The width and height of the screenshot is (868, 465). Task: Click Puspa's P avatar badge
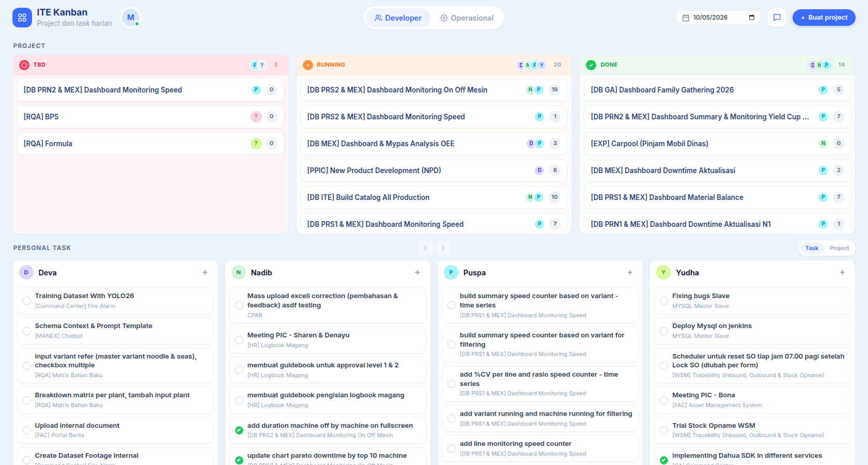[451, 272]
